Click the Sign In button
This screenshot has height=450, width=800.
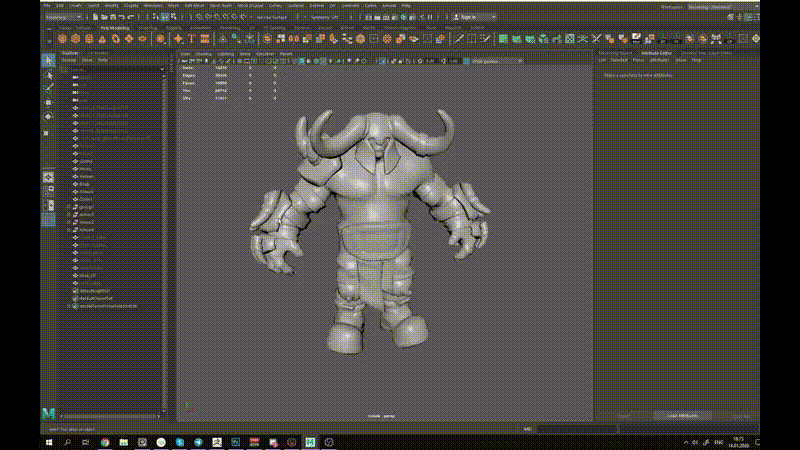coord(467,17)
